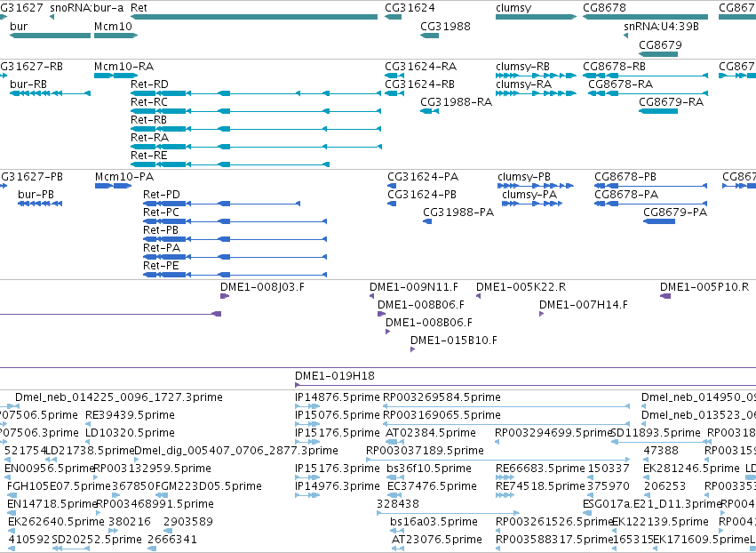Click protein label 'Ret-PB'

pos(161,229)
